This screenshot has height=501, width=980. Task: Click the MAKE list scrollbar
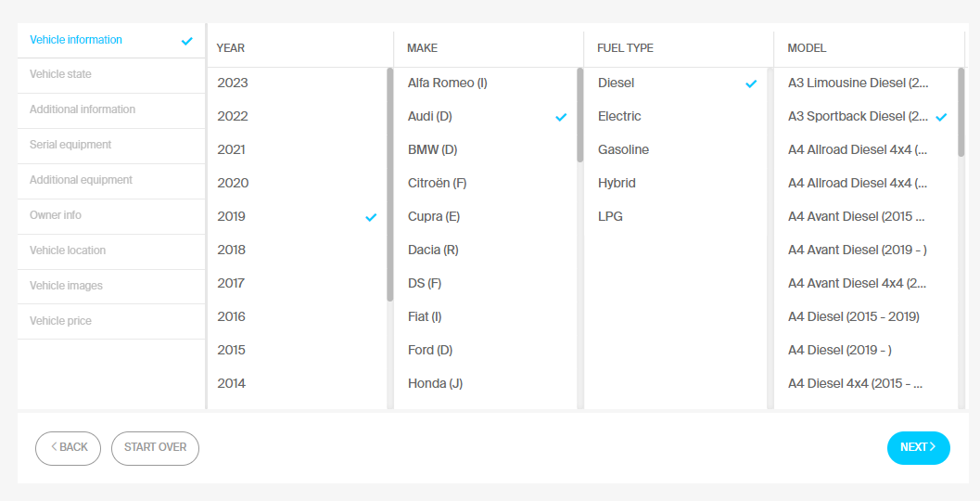[x=580, y=115]
